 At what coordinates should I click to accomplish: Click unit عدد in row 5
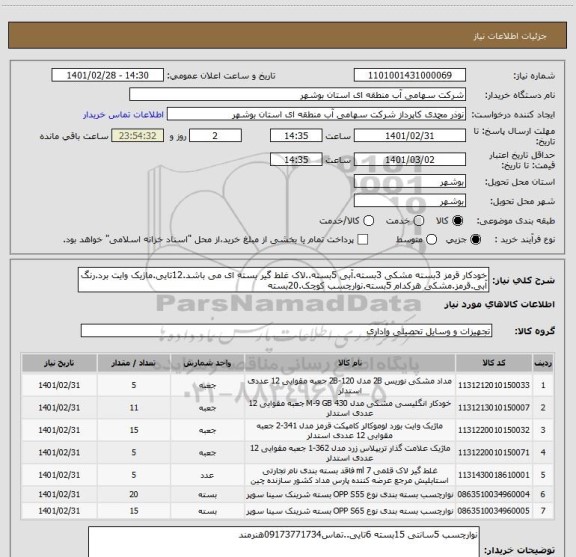207,475
